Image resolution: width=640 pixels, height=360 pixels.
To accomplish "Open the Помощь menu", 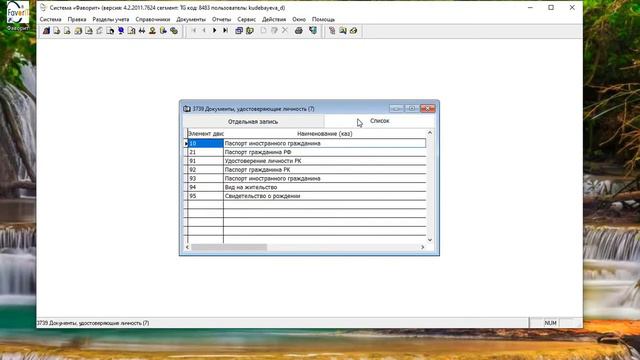I will click(x=323, y=19).
